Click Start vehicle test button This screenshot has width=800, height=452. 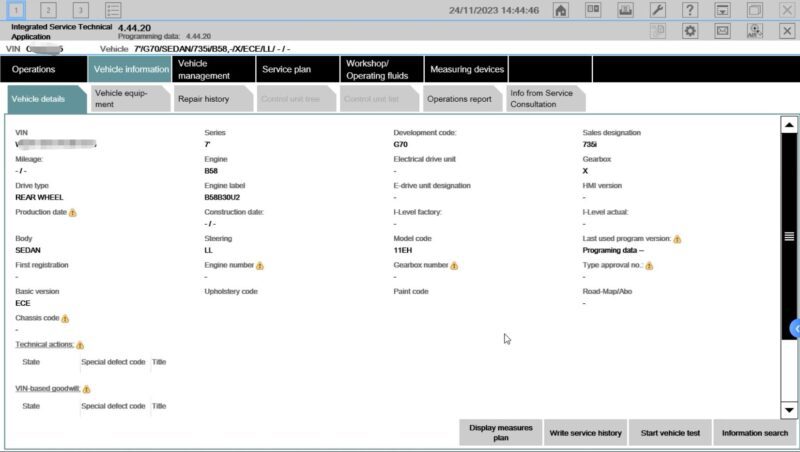pyautogui.click(x=670, y=433)
